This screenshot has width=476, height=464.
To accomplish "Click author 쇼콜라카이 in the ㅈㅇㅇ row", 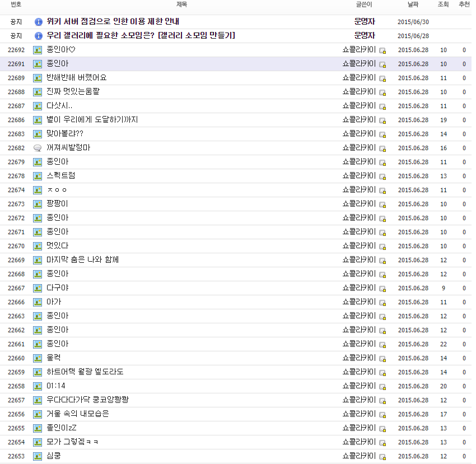I will (359, 189).
